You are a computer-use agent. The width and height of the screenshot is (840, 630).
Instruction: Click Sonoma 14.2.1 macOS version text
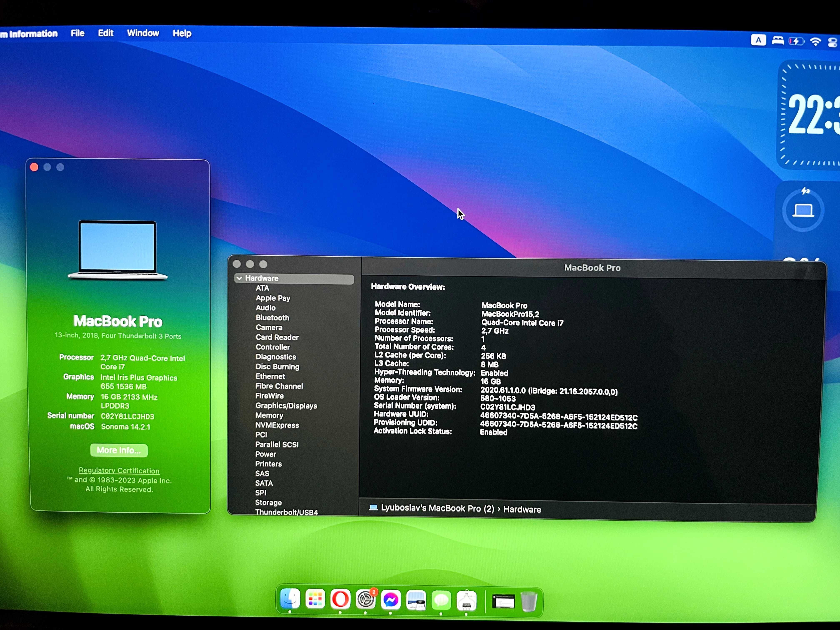pyautogui.click(x=126, y=427)
